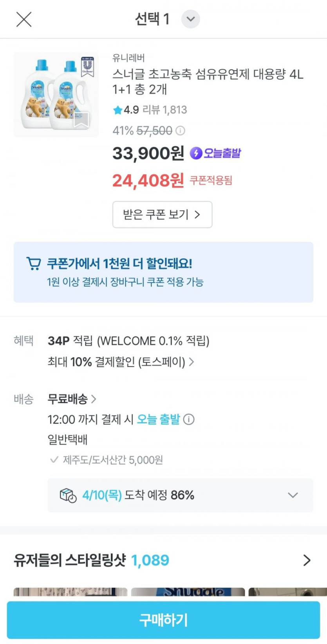Open 받은 쿠폰 보기 coupon button
This screenshot has width=327, height=644.
point(162,215)
